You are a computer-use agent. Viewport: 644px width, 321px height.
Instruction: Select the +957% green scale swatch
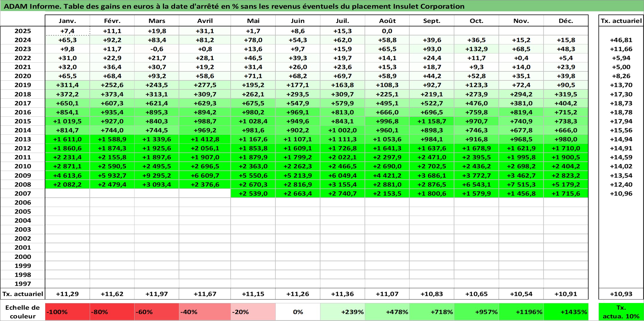click(476, 312)
